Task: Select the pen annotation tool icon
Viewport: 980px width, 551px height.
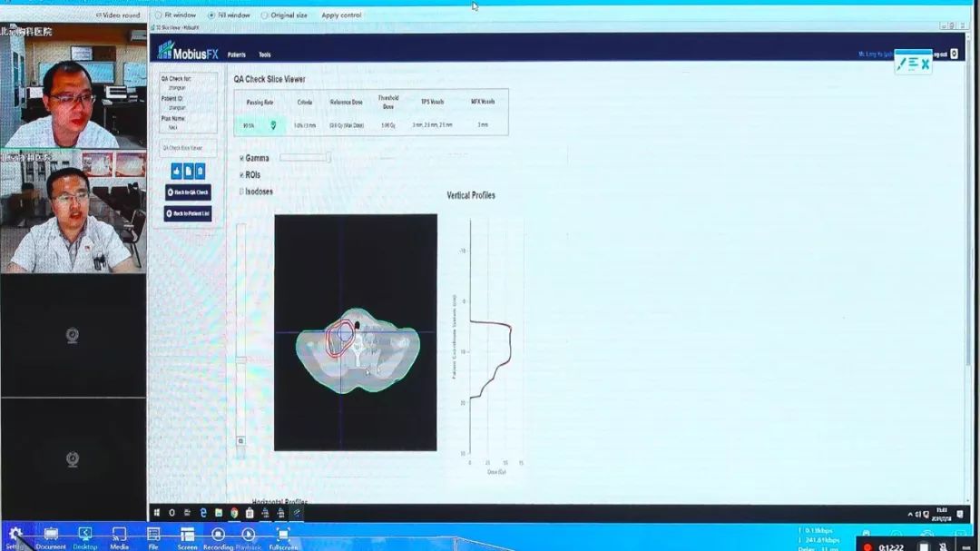Action: point(902,64)
